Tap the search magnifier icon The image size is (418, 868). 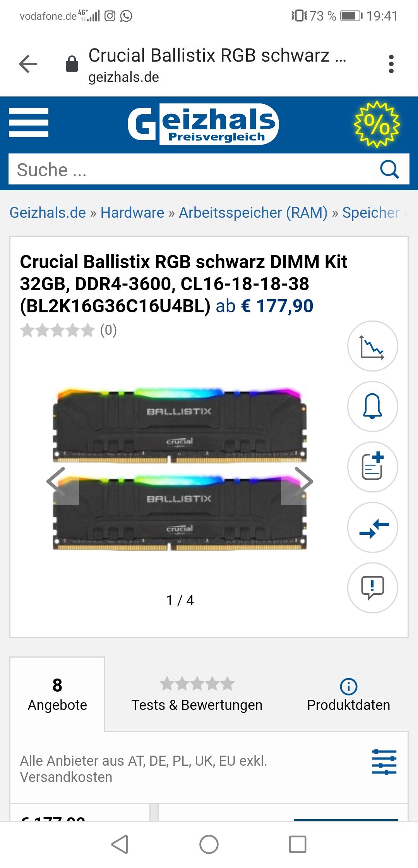[389, 169]
